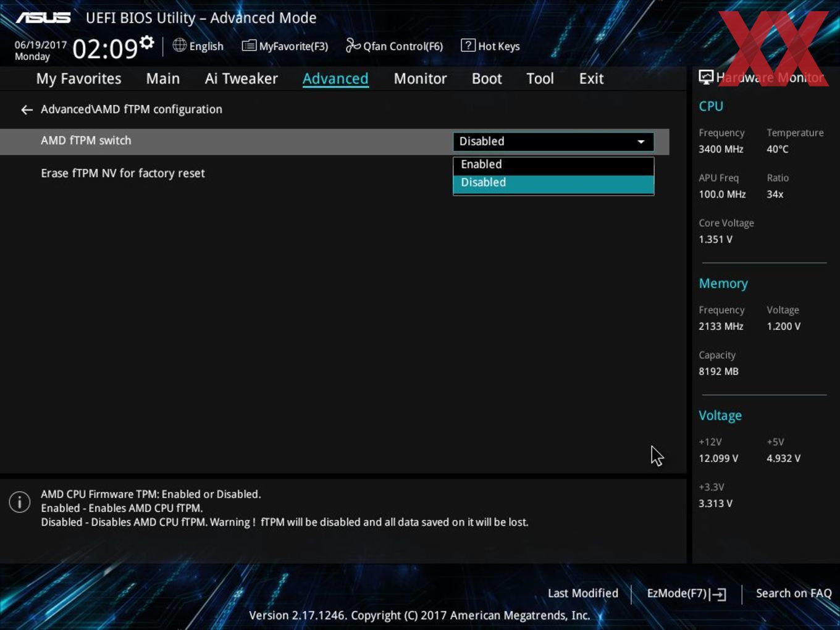Click the info icon in the help panel
840x630 pixels.
(x=20, y=502)
